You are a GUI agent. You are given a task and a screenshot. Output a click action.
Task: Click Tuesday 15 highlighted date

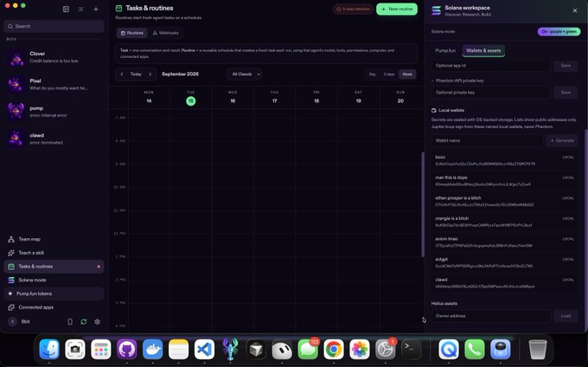(x=191, y=101)
